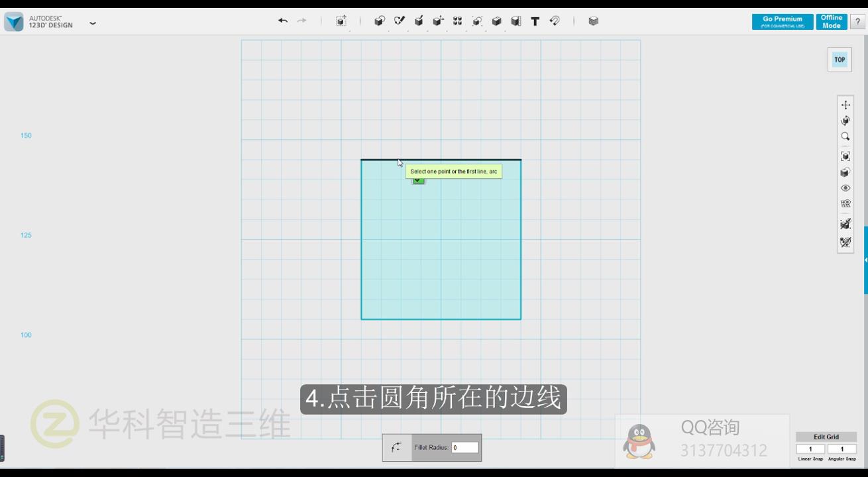Click the Angular Snap value field
Screen dimensions: 868x477
click(842, 449)
